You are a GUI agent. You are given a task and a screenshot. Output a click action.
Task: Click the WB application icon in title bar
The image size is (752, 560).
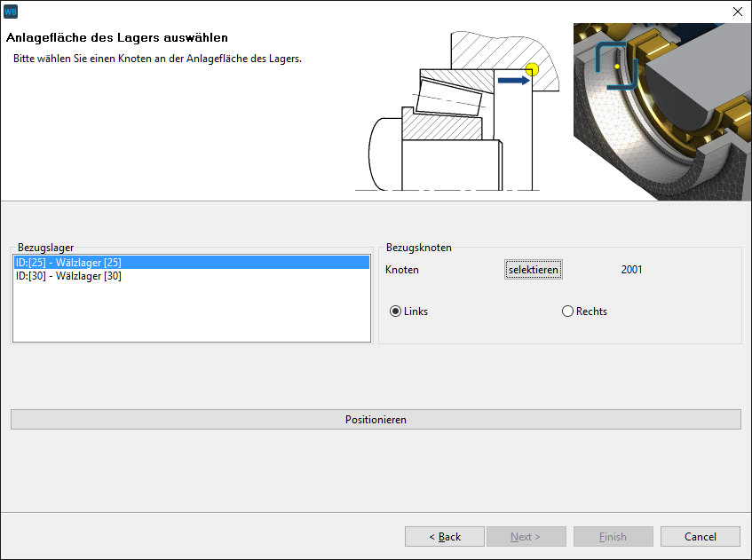11,12
